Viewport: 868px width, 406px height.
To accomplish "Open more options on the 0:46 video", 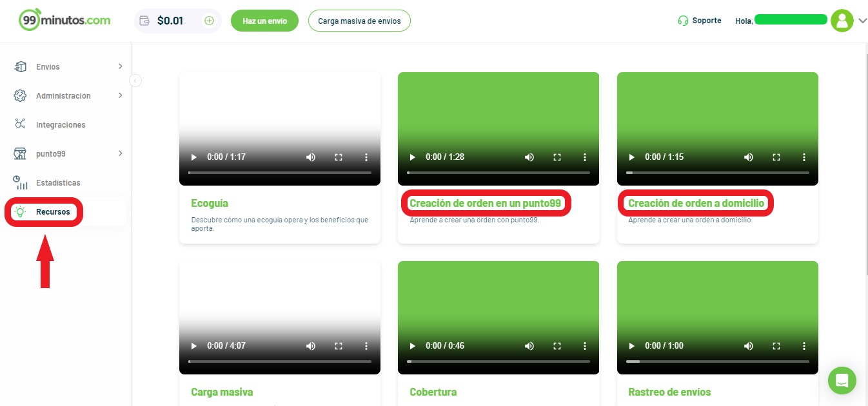I will 585,345.
